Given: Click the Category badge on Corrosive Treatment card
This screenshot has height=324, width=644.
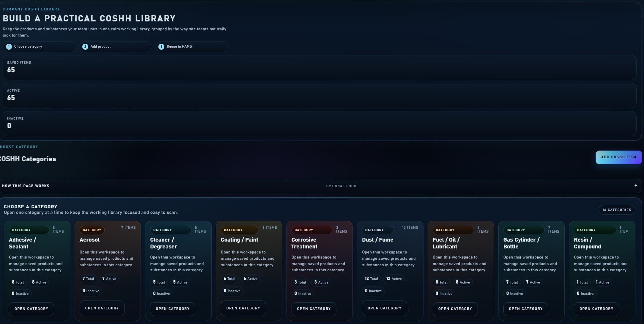Looking at the screenshot, I should point(312,230).
